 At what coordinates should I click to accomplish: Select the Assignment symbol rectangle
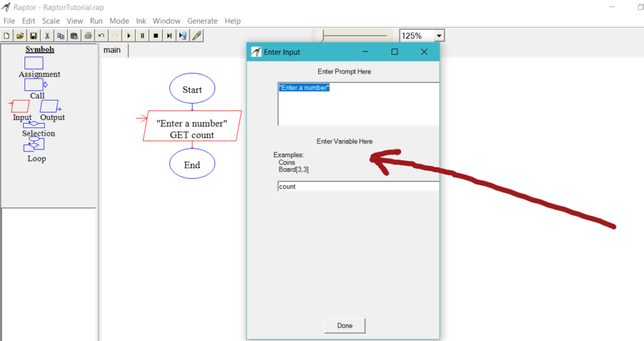coord(34,63)
